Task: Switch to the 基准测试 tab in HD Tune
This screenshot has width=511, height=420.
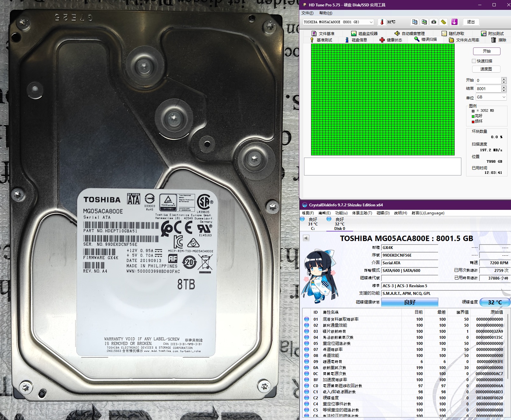Action: click(x=321, y=40)
